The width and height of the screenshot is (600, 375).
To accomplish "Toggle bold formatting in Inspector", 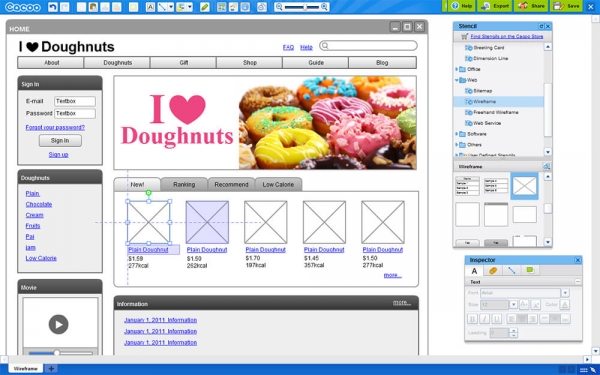I will click(473, 319).
